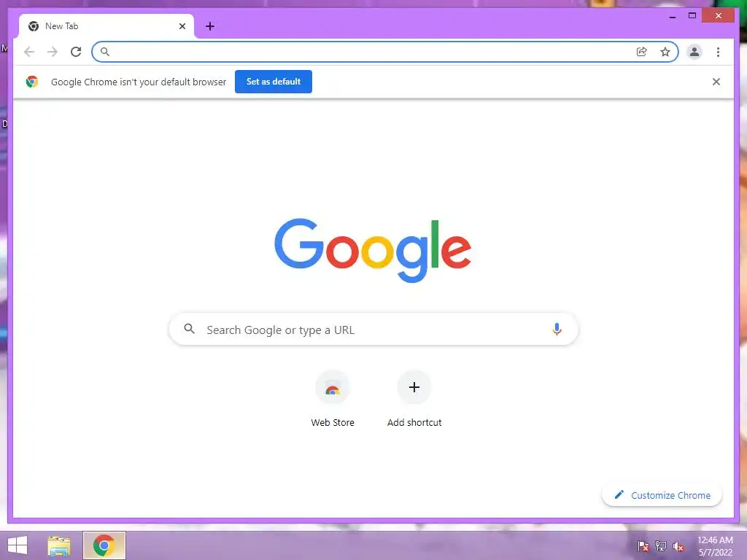Click the network tray icon

pos(661,546)
